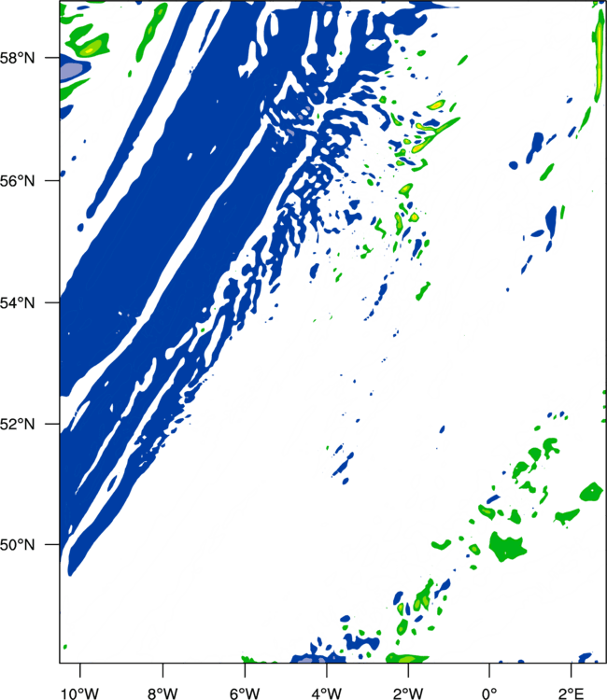Click the 58°N latitude label

(17, 58)
